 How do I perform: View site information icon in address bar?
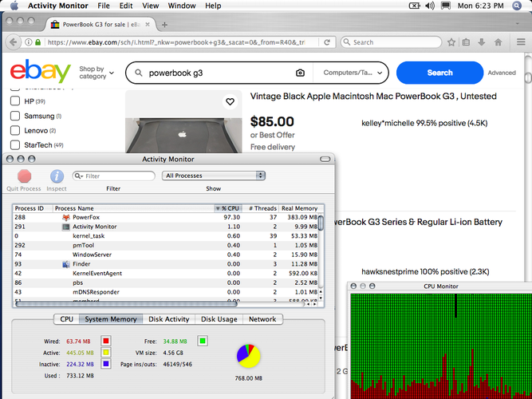click(29, 42)
